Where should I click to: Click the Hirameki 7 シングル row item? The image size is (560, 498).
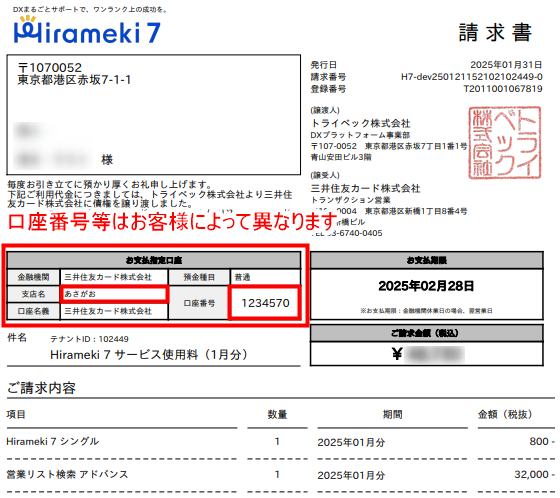point(52,442)
